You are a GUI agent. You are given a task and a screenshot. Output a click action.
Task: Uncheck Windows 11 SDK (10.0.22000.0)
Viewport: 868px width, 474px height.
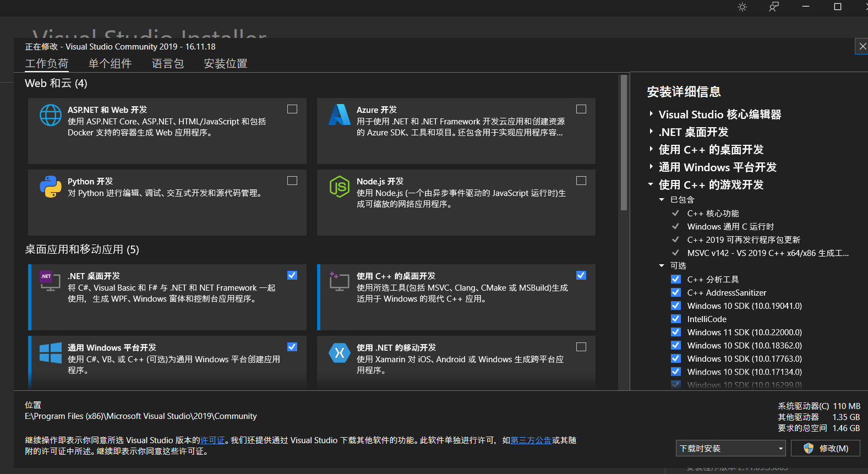pos(676,332)
